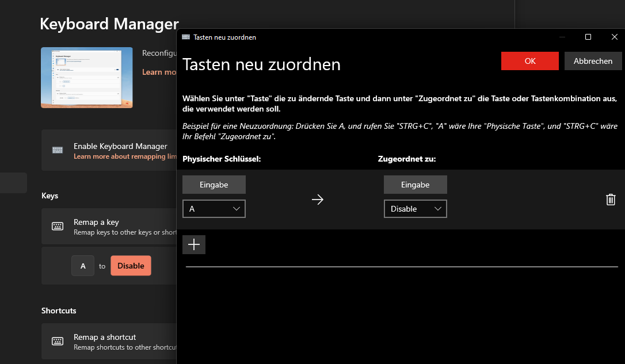Screen dimensions: 625x364
Task: Delete the A to Disable mapping row
Action: pyautogui.click(x=610, y=200)
